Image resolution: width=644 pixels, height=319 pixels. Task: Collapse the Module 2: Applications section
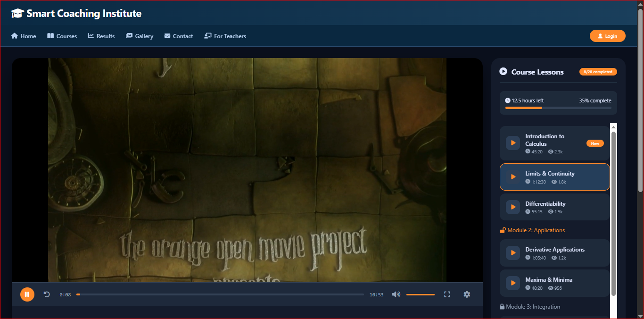(532, 230)
